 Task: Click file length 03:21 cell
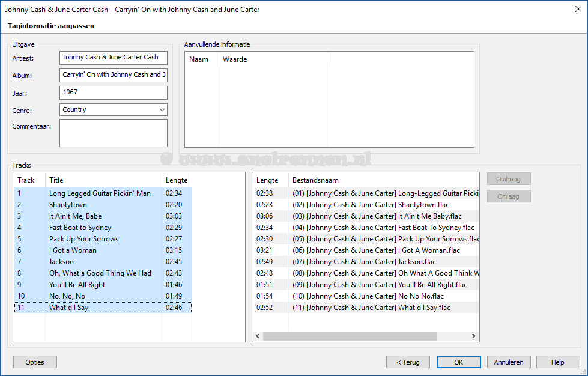[x=264, y=250]
